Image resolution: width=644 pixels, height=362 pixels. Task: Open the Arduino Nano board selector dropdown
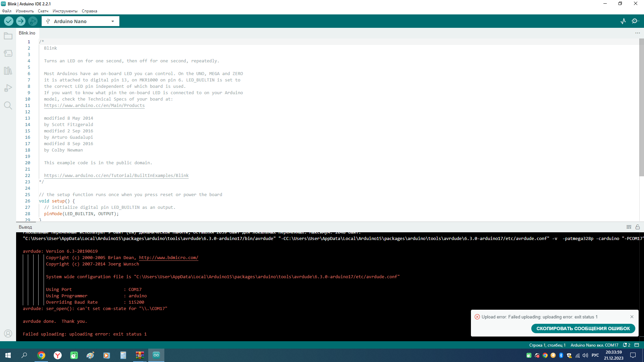point(80,21)
